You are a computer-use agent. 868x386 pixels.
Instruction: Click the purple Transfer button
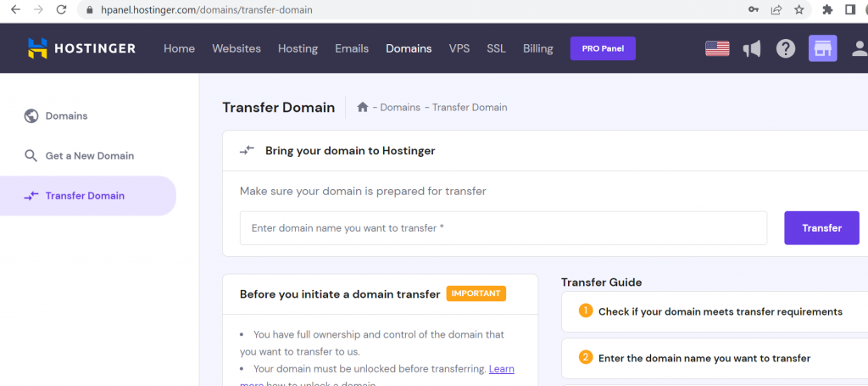(x=821, y=227)
